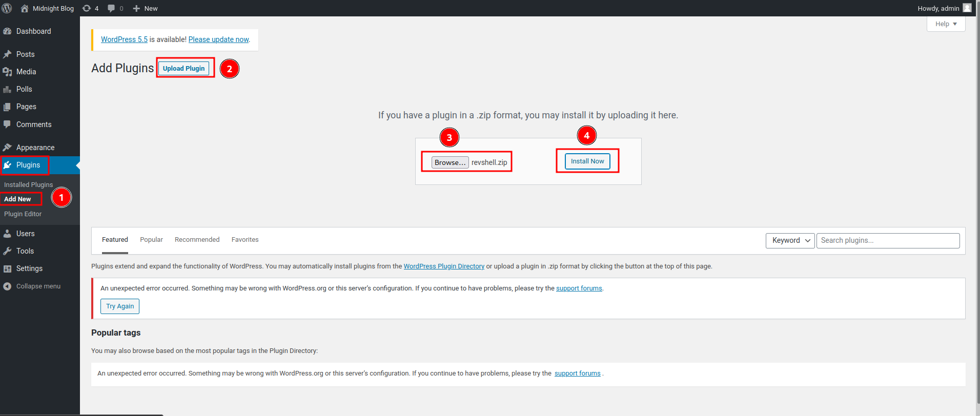Click the Dashboard gauge icon
980x416 pixels.
[7, 31]
